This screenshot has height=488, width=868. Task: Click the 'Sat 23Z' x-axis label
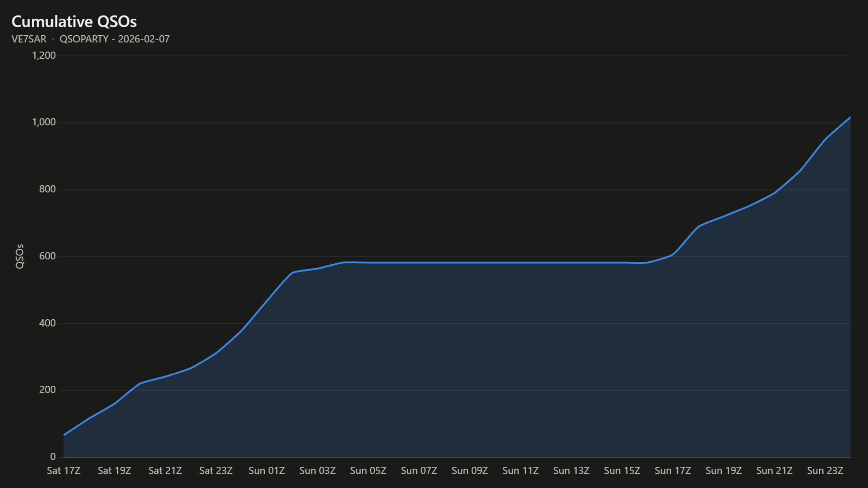coord(216,471)
